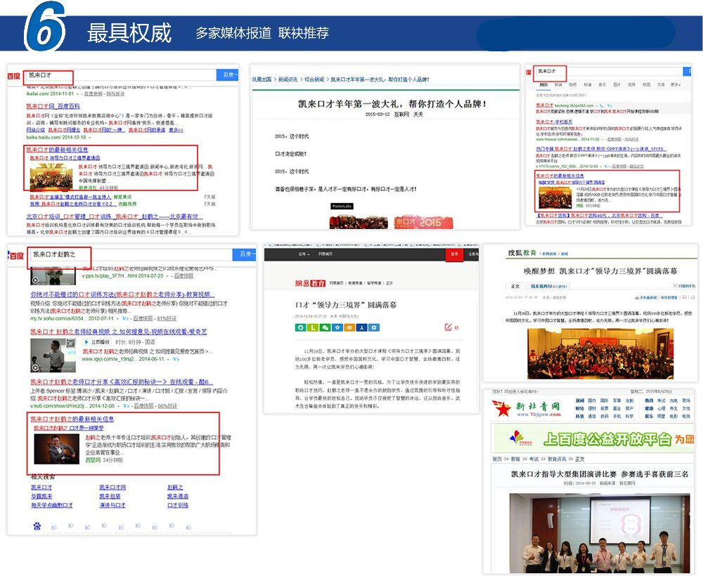Select the 图片 tab in search results

[x=616, y=84]
